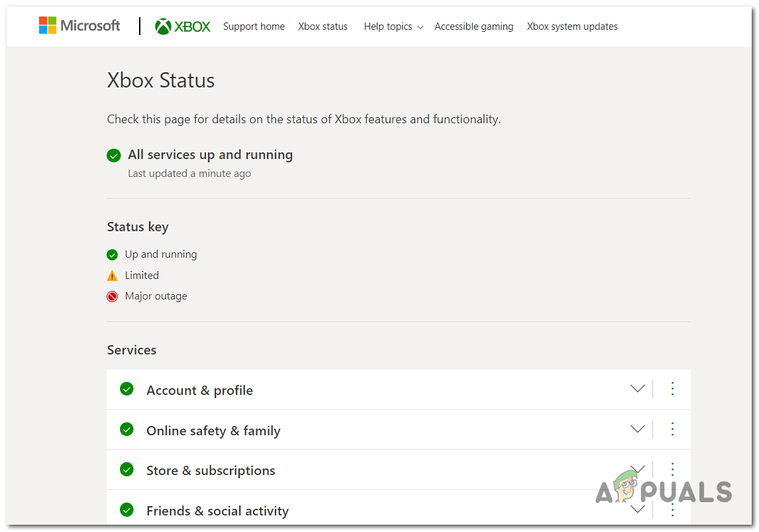
Task: Click green status icon beside Friends & social activity
Action: coord(126,509)
